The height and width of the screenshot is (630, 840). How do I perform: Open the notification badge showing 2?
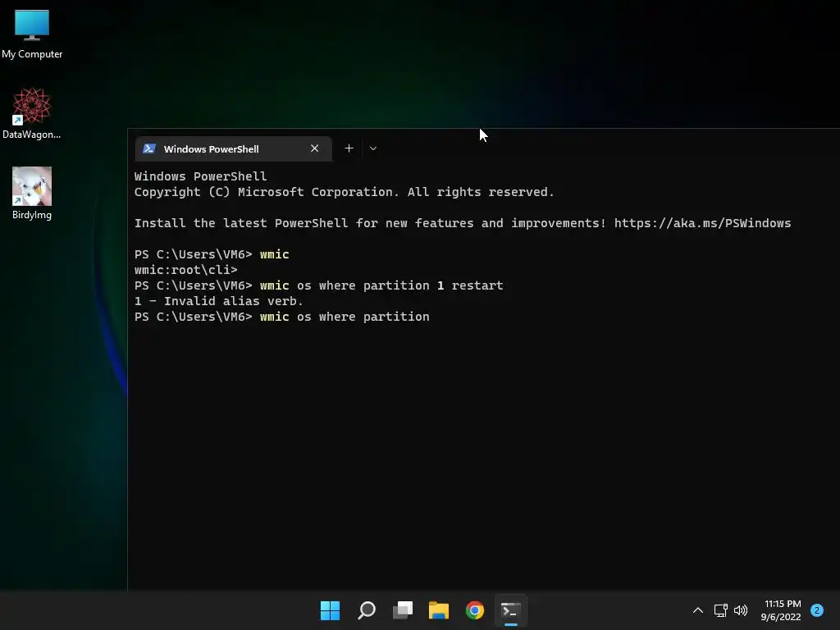[817, 610]
